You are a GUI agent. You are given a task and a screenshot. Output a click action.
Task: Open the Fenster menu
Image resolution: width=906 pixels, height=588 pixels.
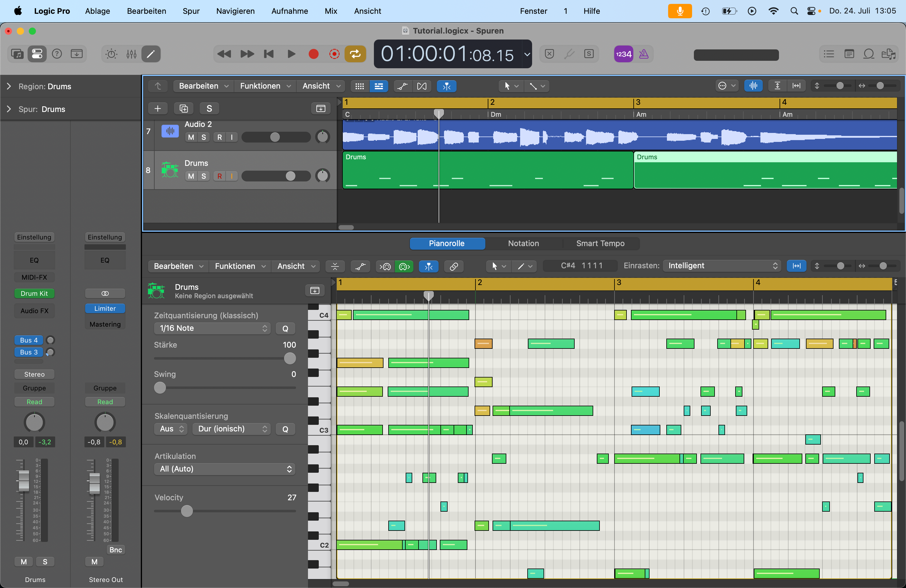click(x=534, y=11)
